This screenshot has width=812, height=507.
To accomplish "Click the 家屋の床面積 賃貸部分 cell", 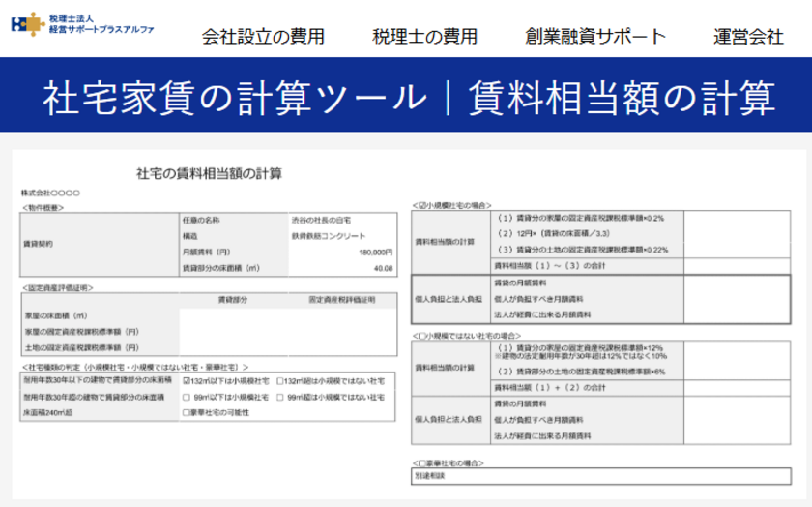I will (234, 315).
